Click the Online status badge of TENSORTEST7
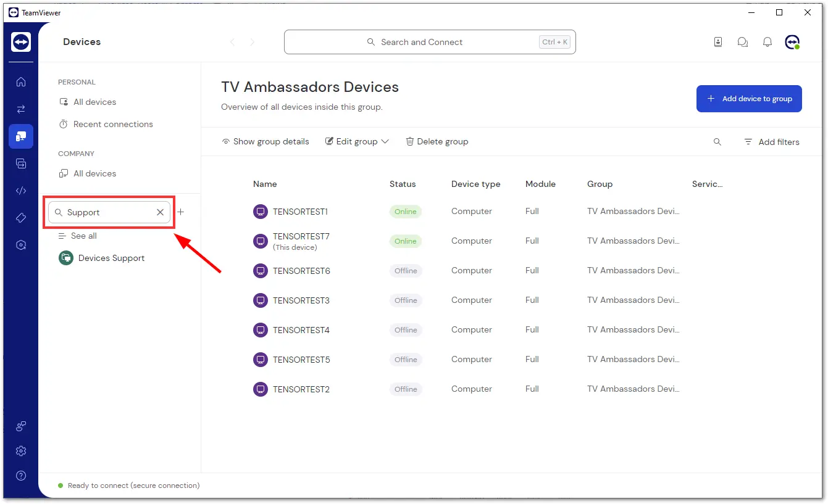This screenshot has height=504, width=828. point(406,241)
